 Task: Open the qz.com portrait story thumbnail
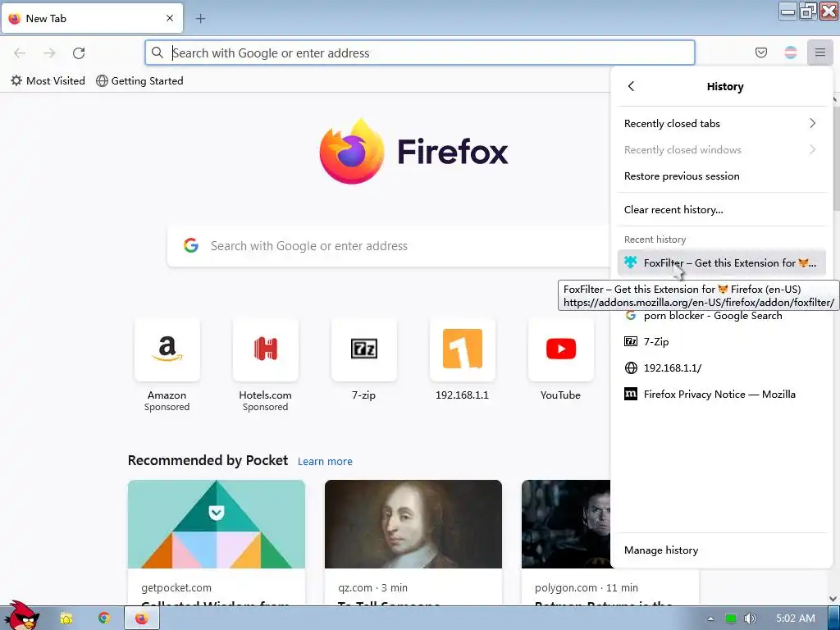[413, 524]
